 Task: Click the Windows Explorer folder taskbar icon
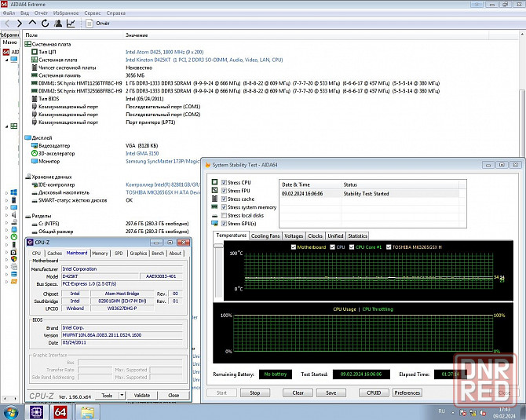tap(88, 411)
